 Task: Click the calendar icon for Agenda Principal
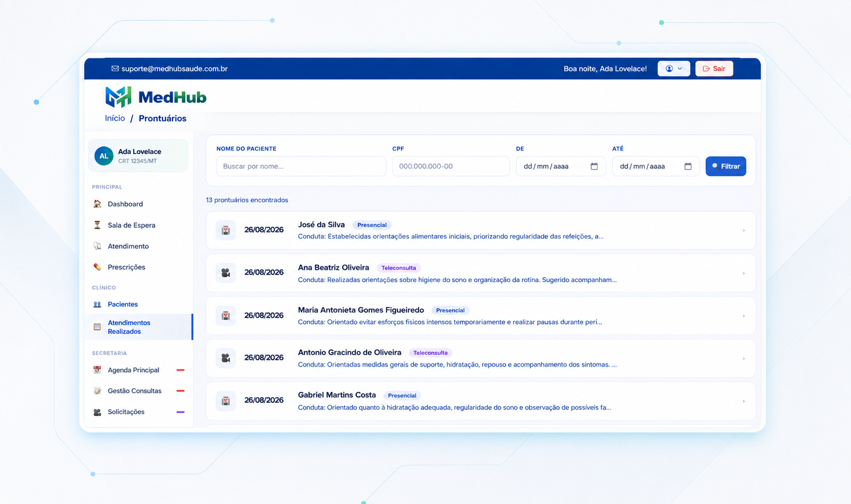[97, 370]
